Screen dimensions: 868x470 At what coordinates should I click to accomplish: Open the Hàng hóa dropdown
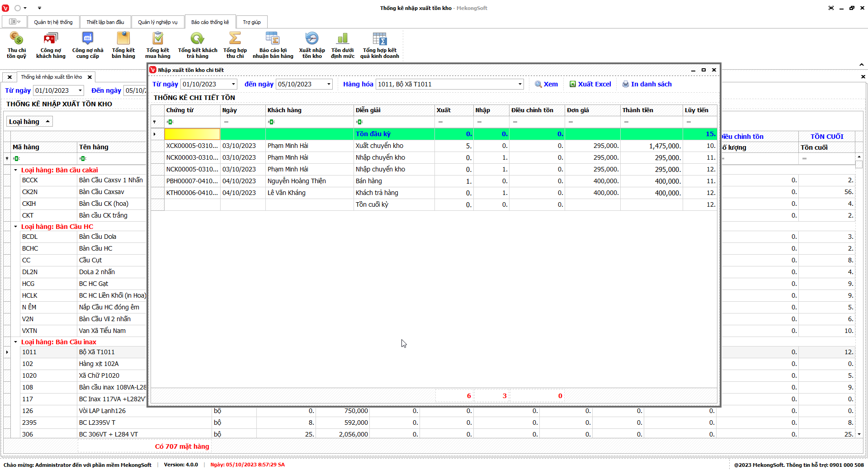519,84
